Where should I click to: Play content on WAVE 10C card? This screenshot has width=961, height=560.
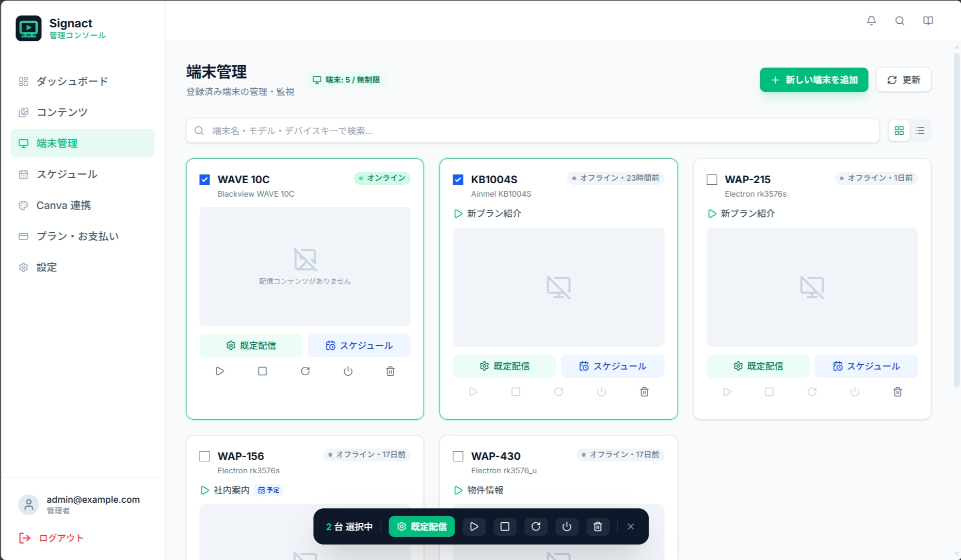click(x=220, y=371)
